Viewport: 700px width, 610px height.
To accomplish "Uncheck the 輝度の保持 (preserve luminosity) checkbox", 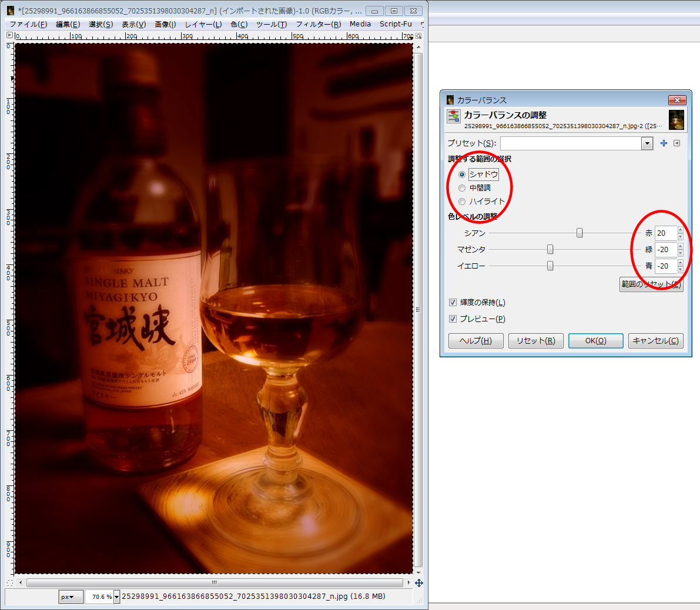I will pyautogui.click(x=453, y=303).
